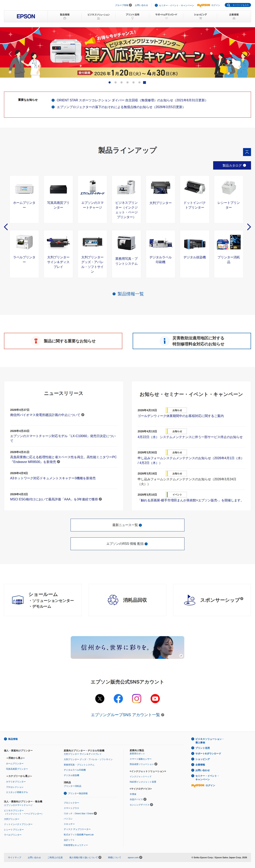Show previous items in the product lineup carousel
Image resolution: width=255 pixels, height=868 pixels.
click(6, 227)
